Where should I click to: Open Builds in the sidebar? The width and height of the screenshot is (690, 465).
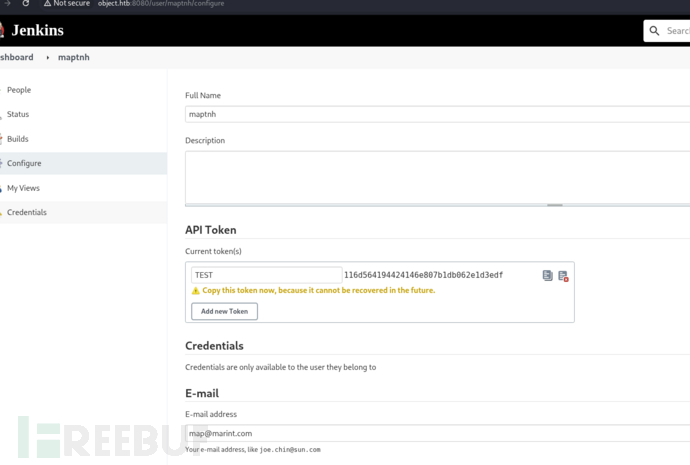(18, 139)
